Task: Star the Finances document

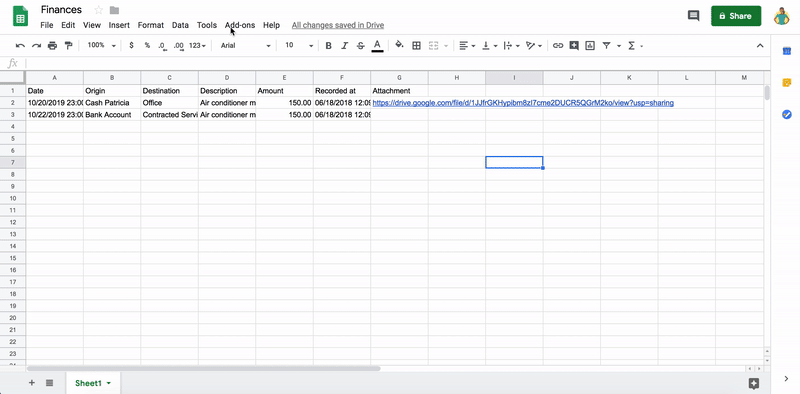Action: (x=98, y=10)
